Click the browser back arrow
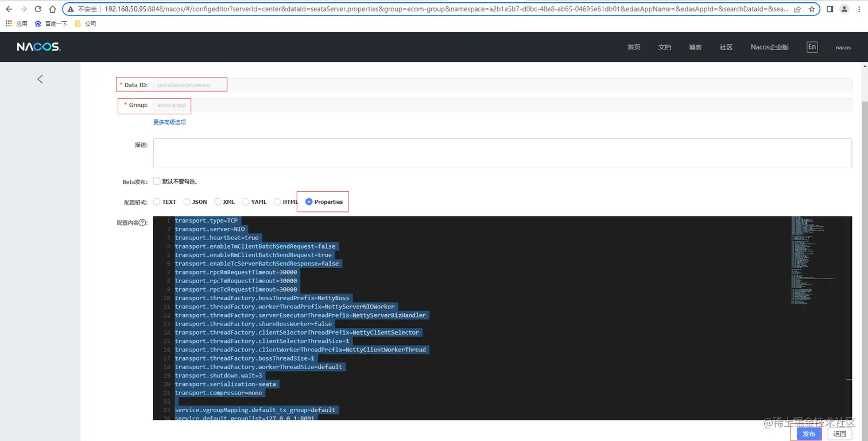This screenshot has height=441, width=868. (x=9, y=9)
